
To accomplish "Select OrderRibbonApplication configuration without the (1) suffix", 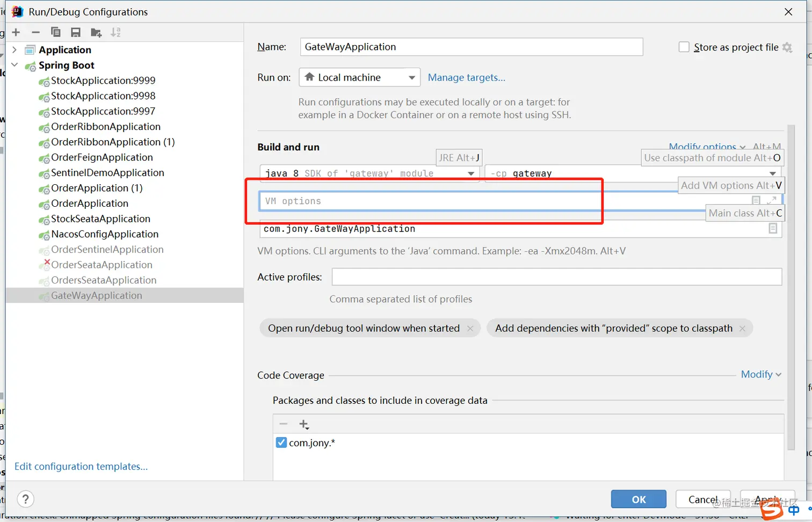I will [106, 127].
